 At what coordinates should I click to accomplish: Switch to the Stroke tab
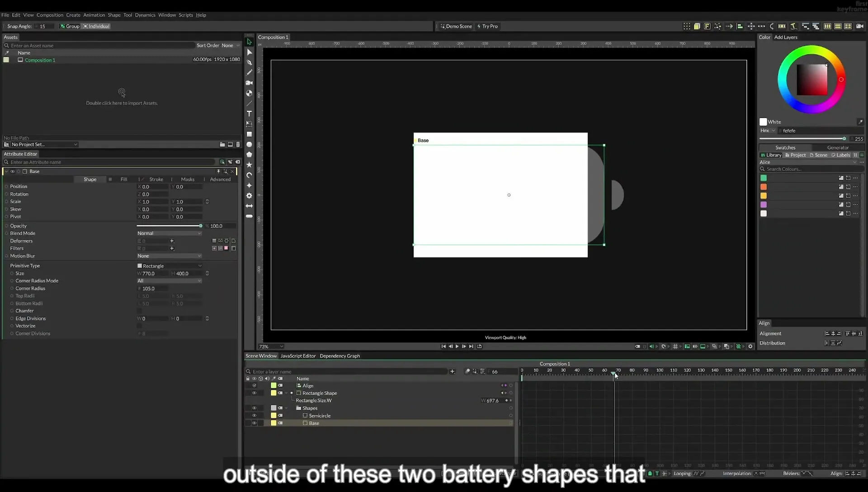click(x=156, y=180)
